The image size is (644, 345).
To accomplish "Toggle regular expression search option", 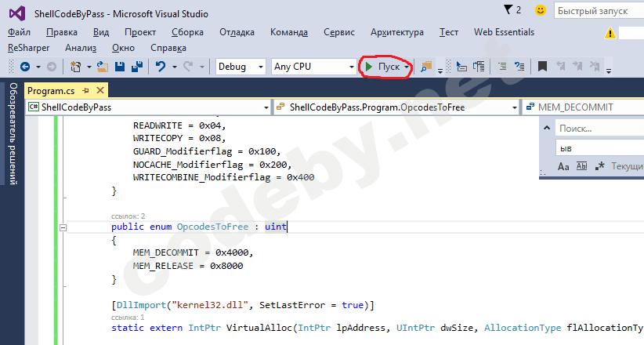I will (600, 166).
